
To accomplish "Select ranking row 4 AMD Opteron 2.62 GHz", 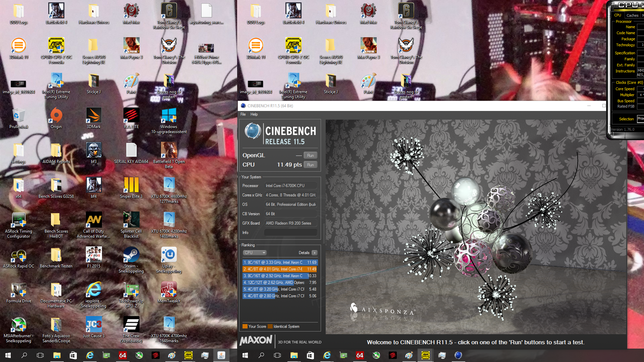I will tap(280, 283).
